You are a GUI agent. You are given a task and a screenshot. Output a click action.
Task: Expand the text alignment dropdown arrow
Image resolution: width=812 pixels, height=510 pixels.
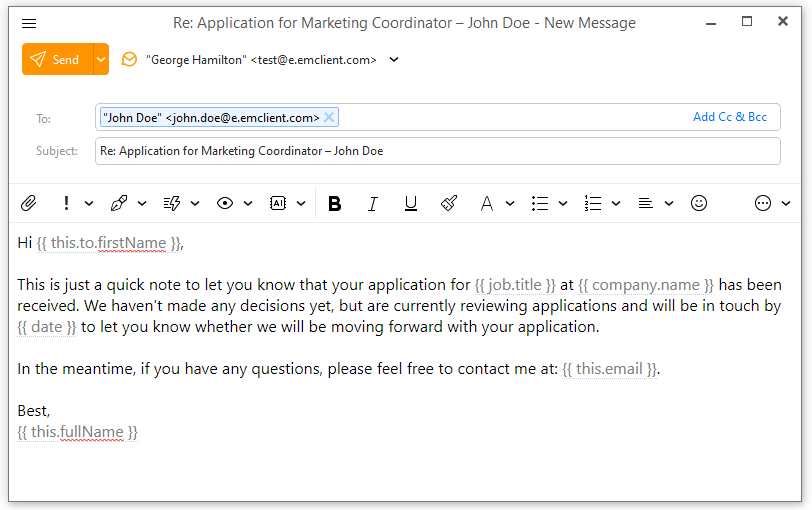coord(669,203)
